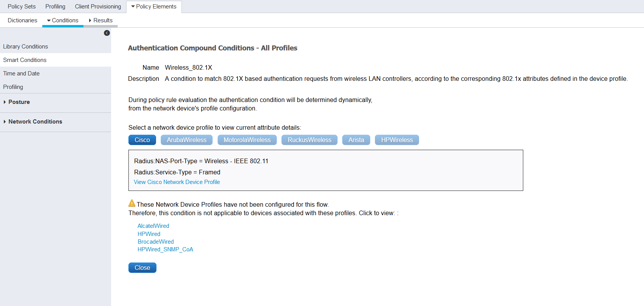Image resolution: width=644 pixels, height=306 pixels.
Task: Open the Conditions submenu
Action: 63,20
